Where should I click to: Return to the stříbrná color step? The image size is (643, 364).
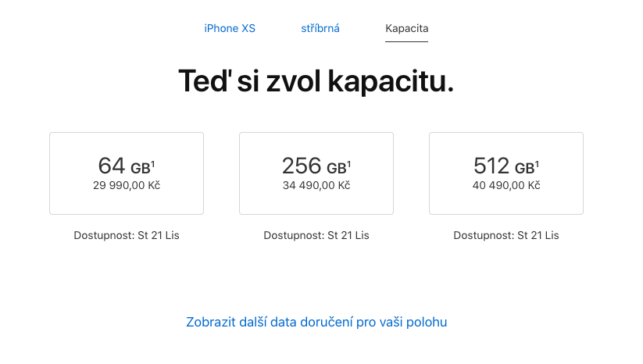[320, 29]
